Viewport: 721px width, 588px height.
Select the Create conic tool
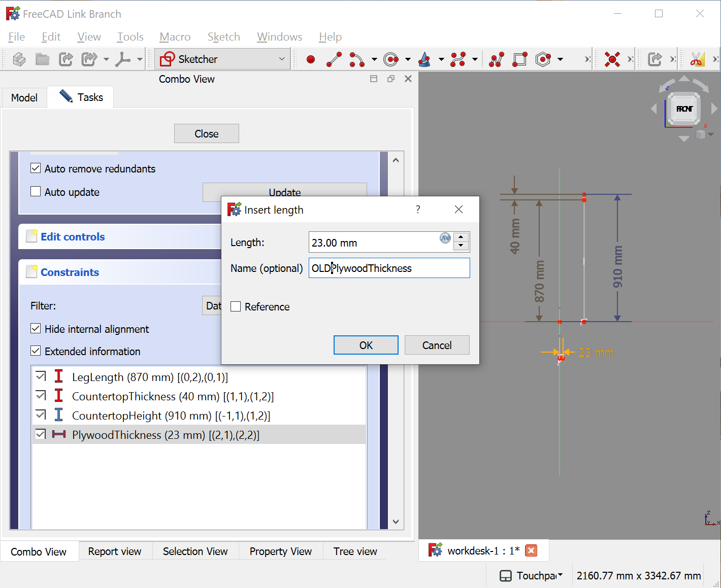(x=424, y=59)
